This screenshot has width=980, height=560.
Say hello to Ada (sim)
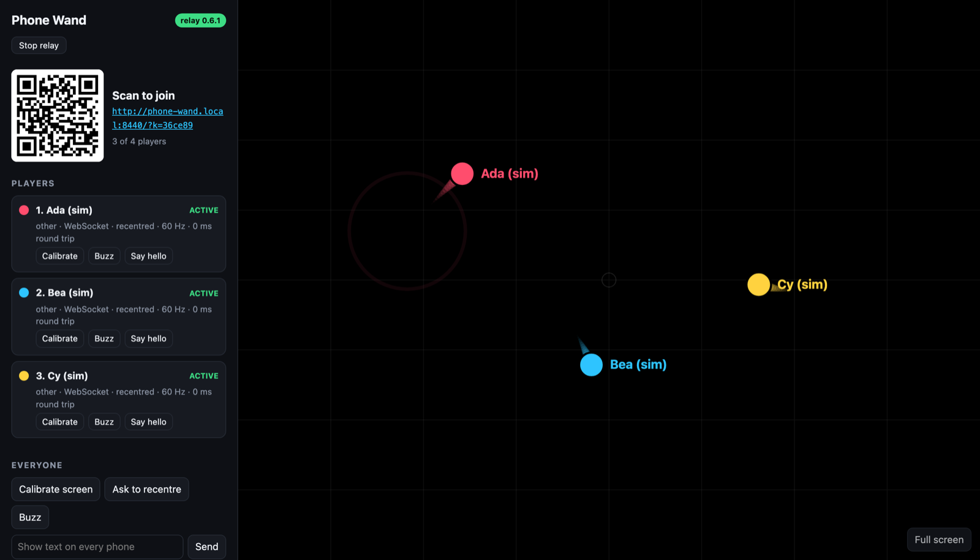tap(149, 256)
